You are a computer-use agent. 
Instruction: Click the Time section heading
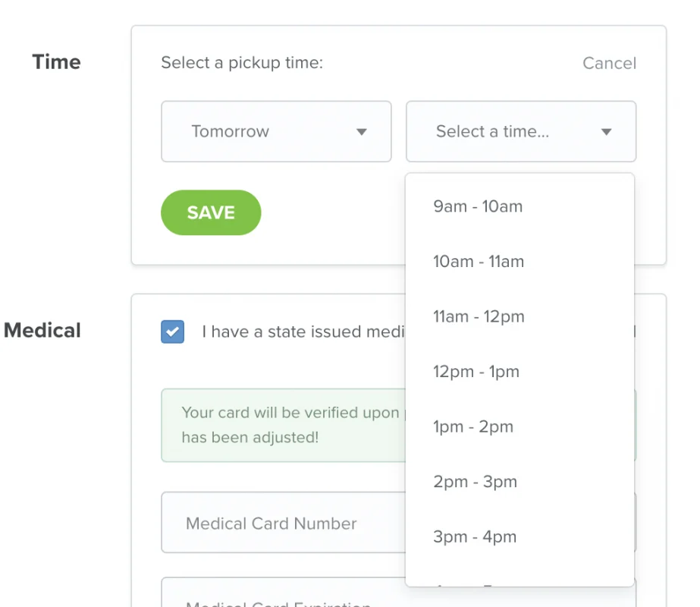(x=56, y=62)
